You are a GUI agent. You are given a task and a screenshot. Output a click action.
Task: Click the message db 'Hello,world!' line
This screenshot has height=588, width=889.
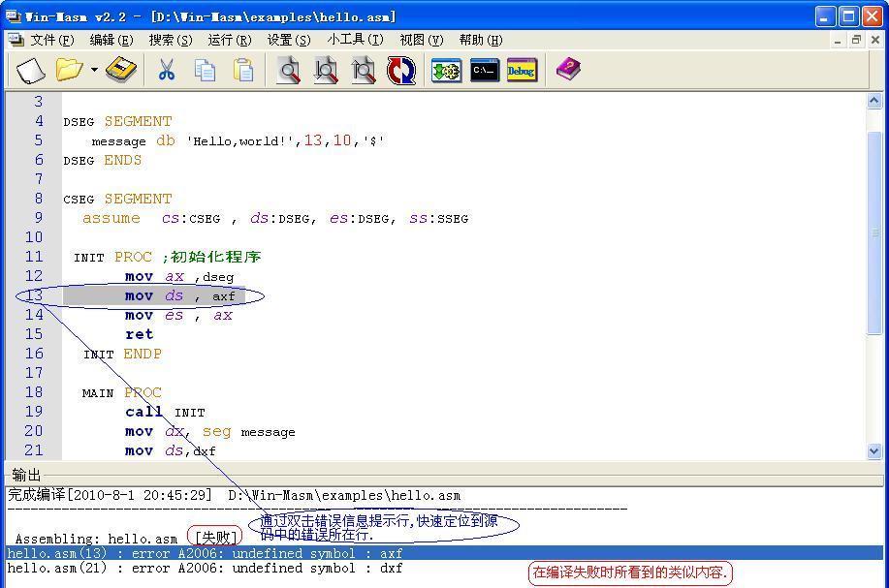pos(238,140)
